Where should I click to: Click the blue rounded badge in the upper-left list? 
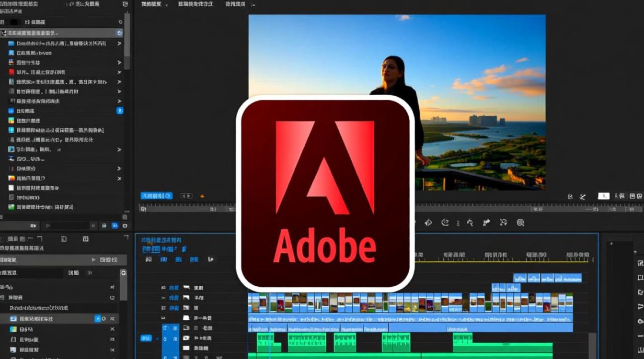(x=120, y=111)
